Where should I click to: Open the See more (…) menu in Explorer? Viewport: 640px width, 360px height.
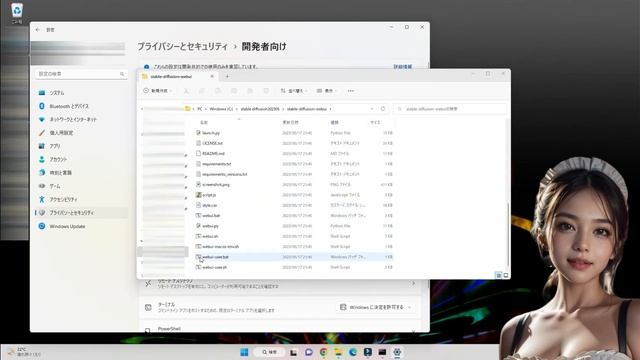pos(351,91)
